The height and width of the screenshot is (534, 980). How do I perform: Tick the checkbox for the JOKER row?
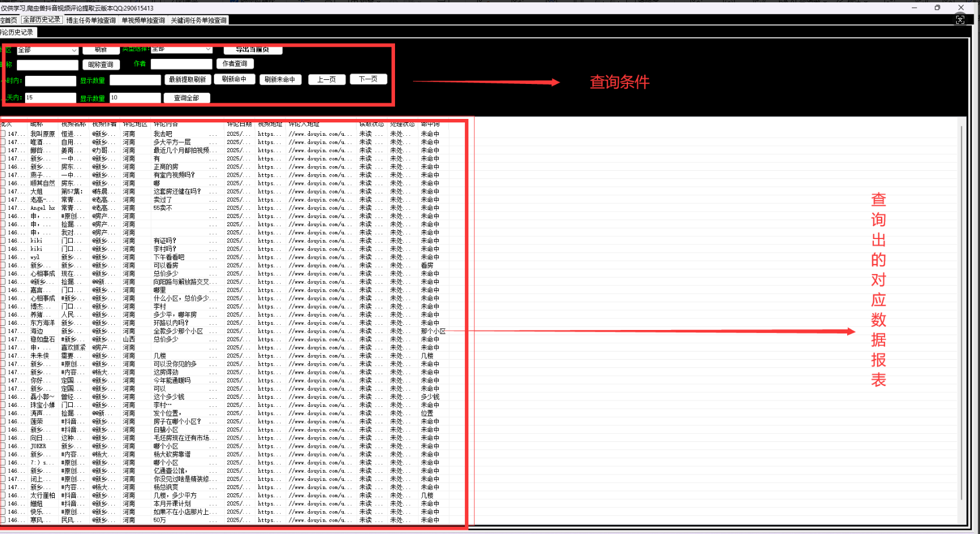click(x=3, y=446)
